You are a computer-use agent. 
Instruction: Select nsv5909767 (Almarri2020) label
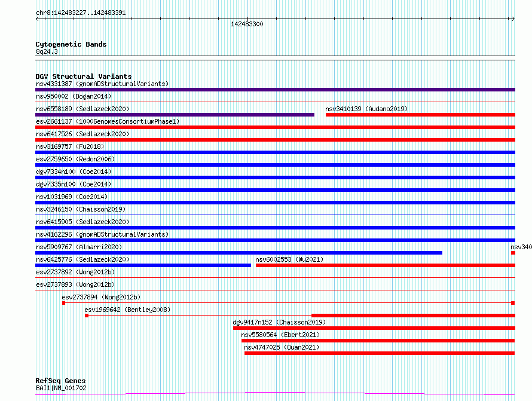[79, 247]
